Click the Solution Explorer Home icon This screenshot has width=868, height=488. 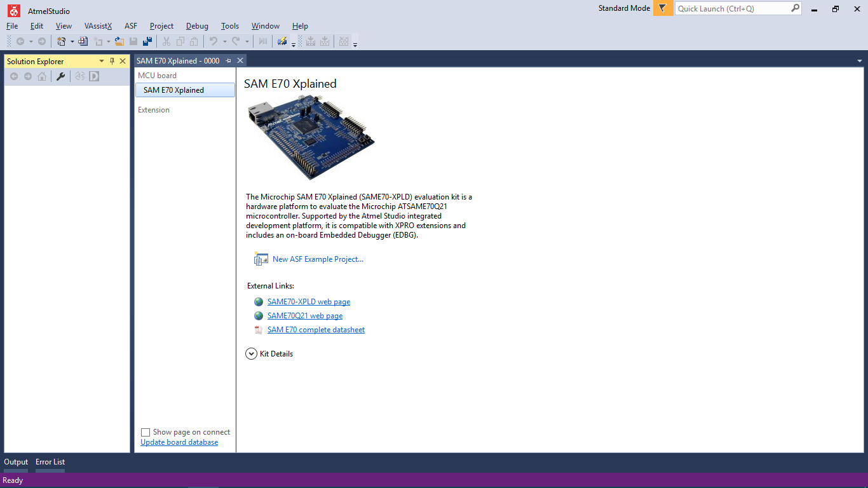42,76
